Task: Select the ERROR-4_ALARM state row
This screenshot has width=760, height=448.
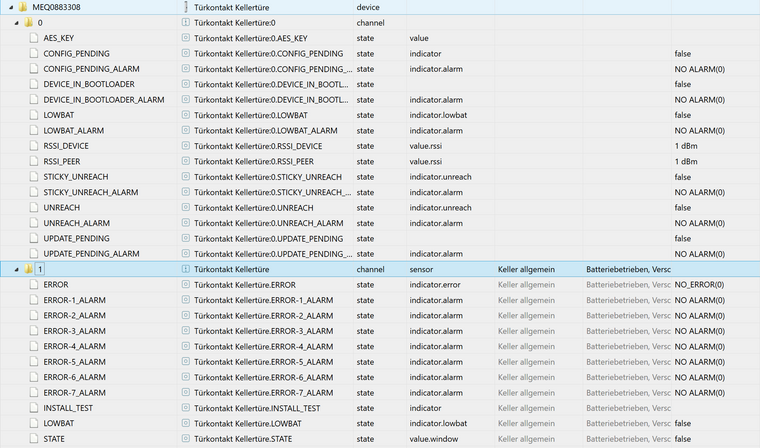Action: coord(75,346)
